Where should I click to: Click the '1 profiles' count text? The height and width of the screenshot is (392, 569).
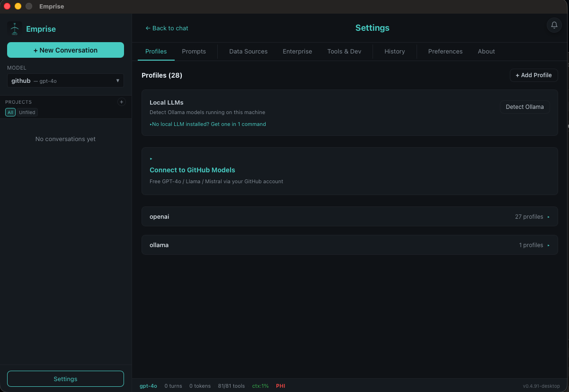[x=531, y=245]
